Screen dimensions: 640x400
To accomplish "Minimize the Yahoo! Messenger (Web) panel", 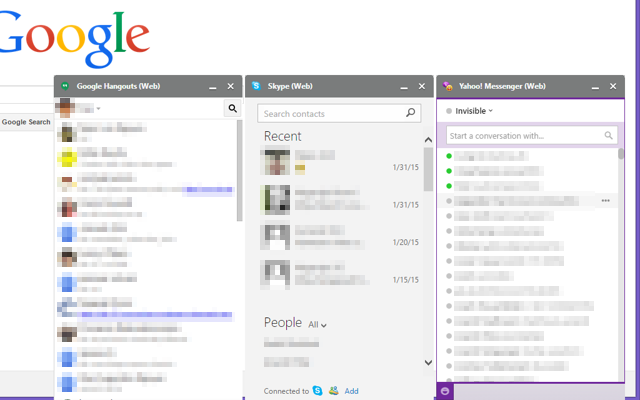I will pos(595,87).
